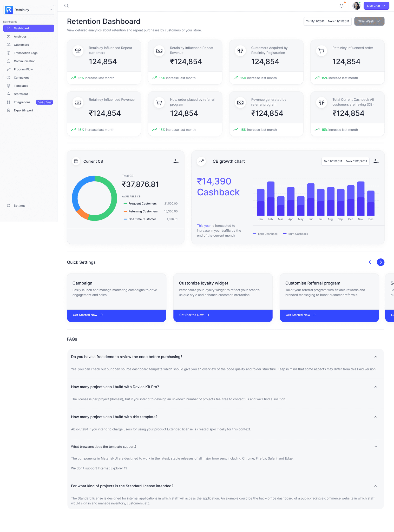Open the This Week period dropdown

[369, 21]
